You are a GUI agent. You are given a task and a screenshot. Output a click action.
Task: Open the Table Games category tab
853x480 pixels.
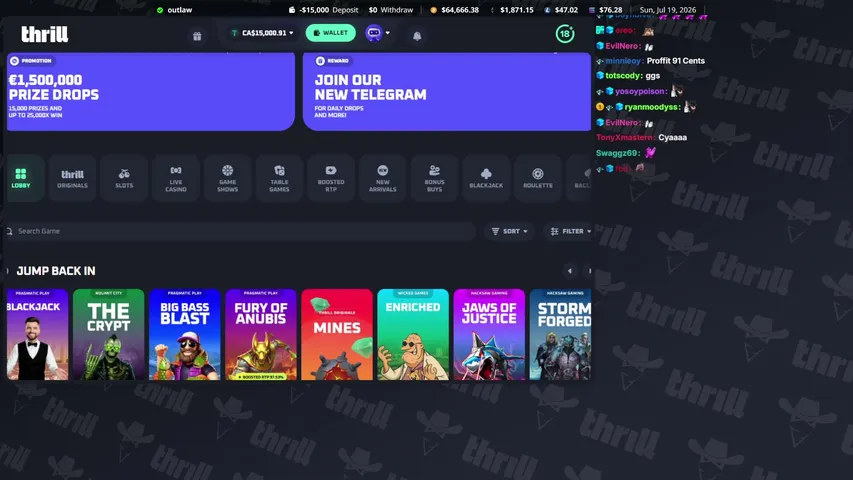pos(279,178)
